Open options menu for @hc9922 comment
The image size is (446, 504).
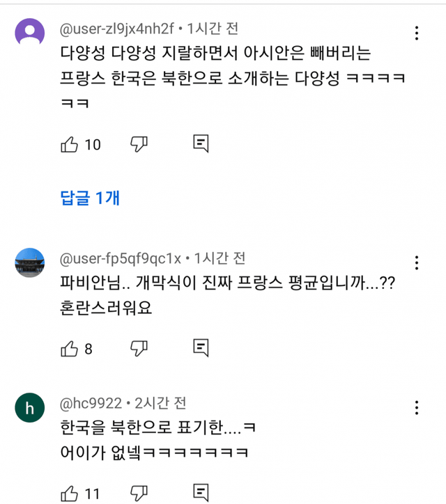click(x=417, y=408)
